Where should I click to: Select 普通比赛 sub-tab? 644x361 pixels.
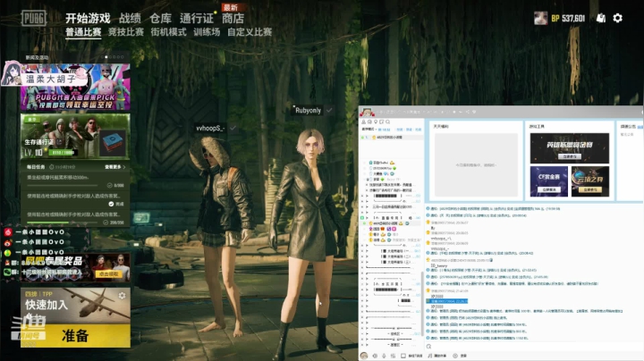click(x=83, y=32)
